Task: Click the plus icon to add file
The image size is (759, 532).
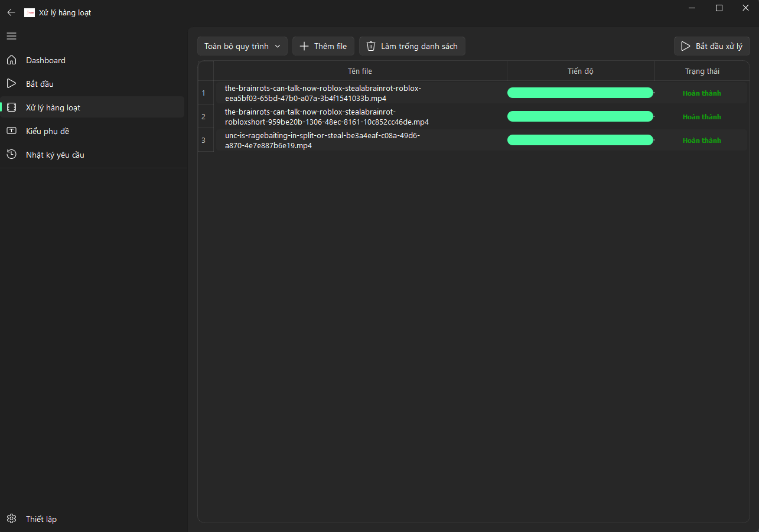Action: pyautogui.click(x=304, y=46)
